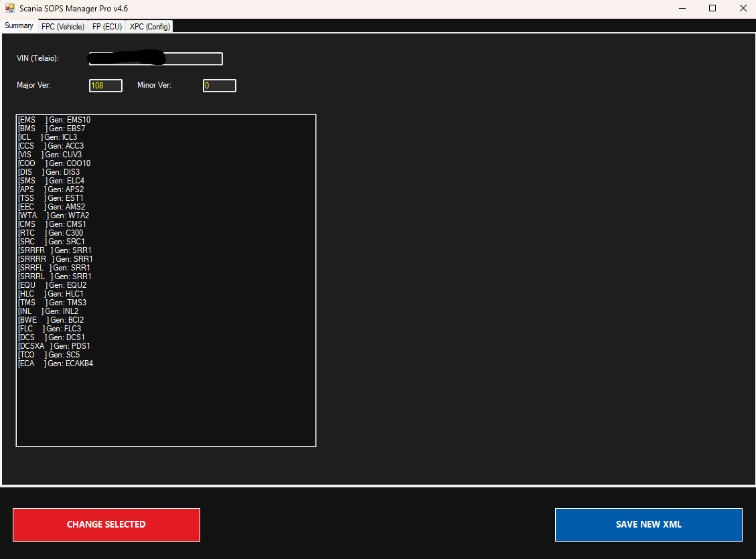This screenshot has width=756, height=559.
Task: Switch to the XPC (Config) tab
Action: 150,26
